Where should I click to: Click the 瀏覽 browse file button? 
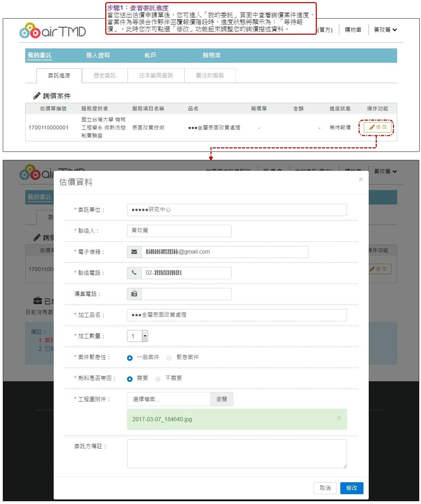221,399
